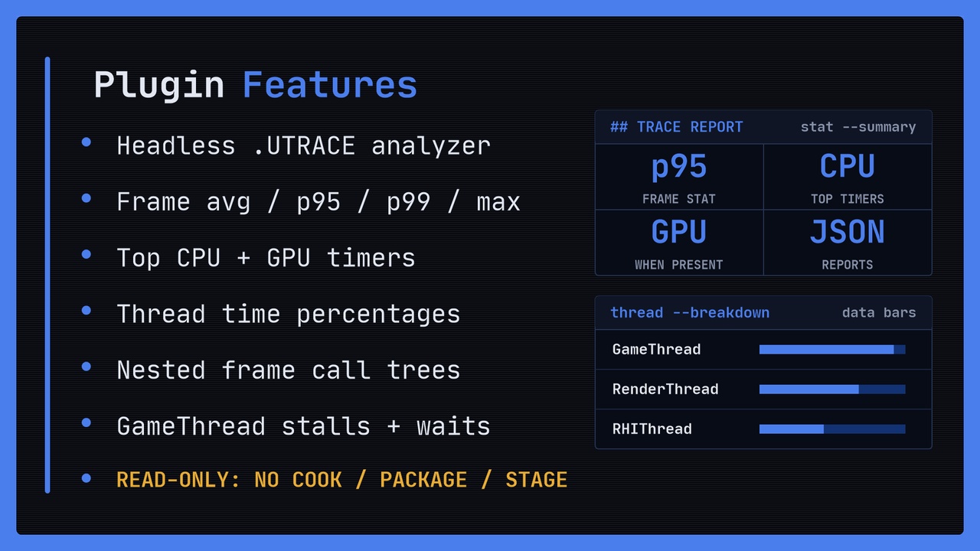This screenshot has height=551, width=980.
Task: Select the orange "READ-ONLY: NO COOK / PACKAGE / STAGE" line
Action: 341,480
